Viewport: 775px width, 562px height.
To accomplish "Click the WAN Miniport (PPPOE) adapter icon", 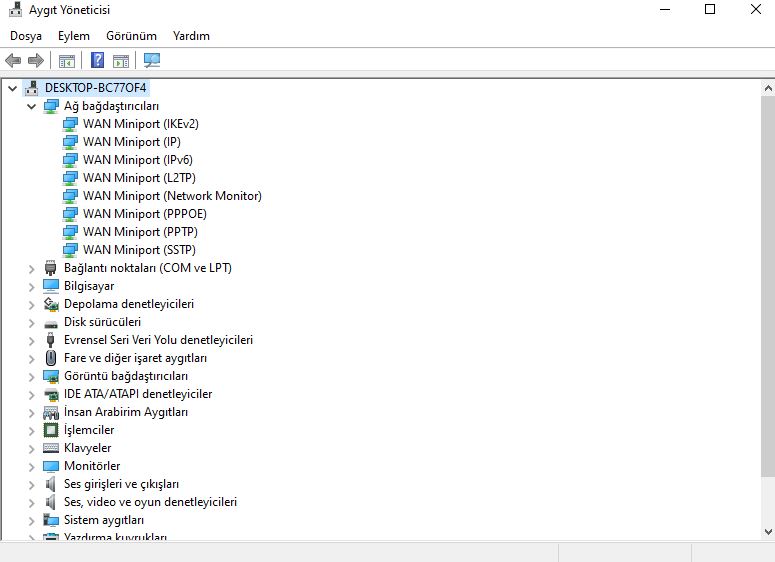I will pos(70,214).
